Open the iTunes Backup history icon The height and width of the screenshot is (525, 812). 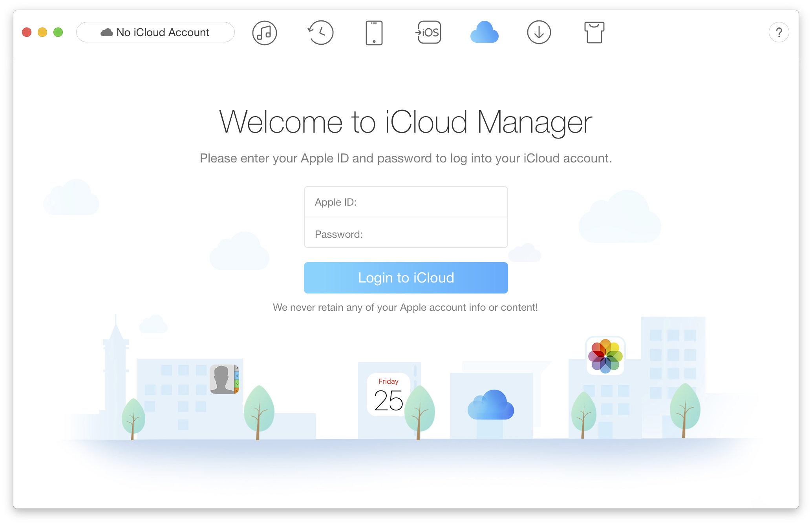pyautogui.click(x=320, y=33)
